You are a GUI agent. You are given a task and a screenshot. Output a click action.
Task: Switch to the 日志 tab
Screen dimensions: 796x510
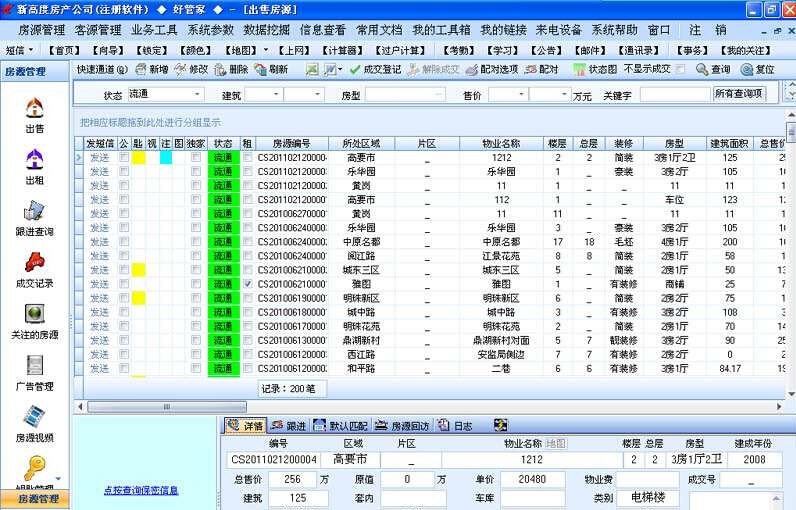pyautogui.click(x=455, y=426)
